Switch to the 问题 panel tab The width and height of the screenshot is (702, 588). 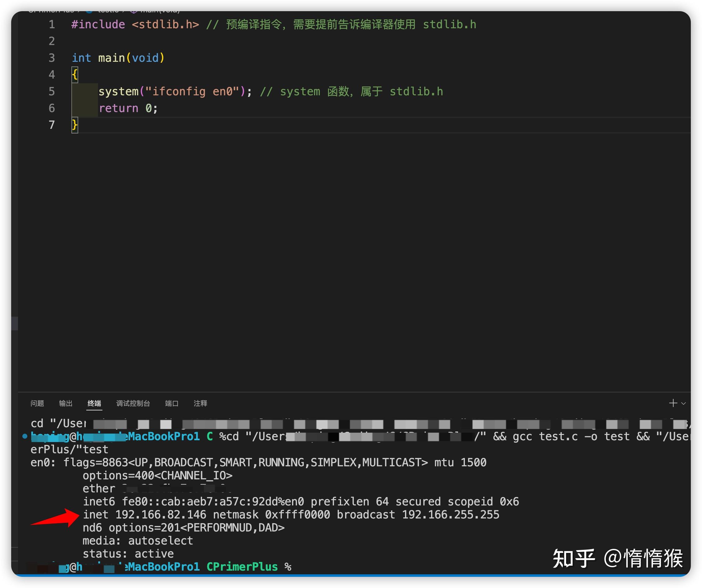tap(37, 403)
